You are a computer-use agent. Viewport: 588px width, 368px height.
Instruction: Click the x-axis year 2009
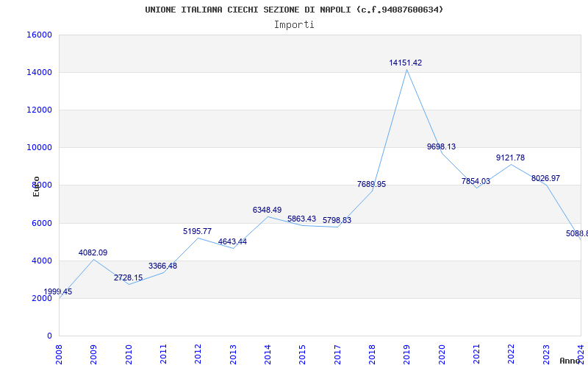coord(94,354)
